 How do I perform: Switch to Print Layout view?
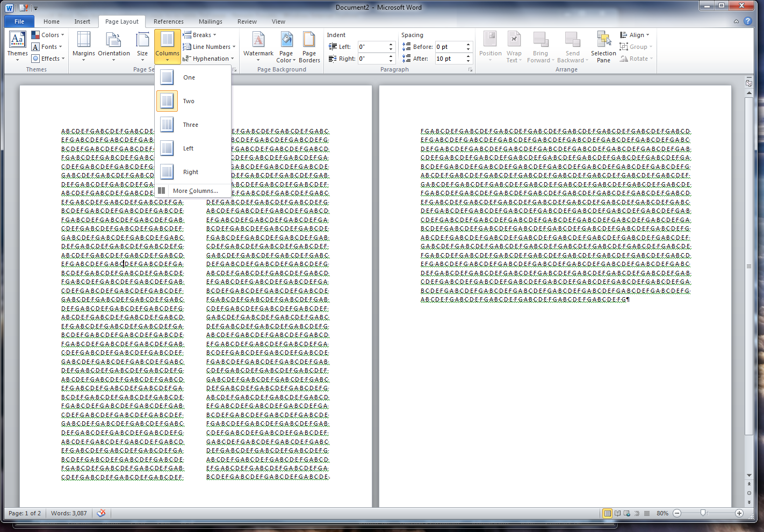coord(608,513)
